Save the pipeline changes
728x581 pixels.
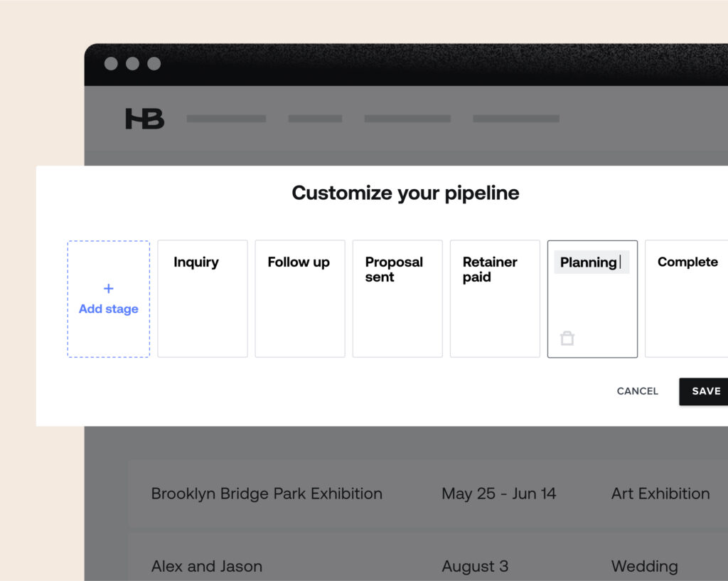click(x=704, y=392)
